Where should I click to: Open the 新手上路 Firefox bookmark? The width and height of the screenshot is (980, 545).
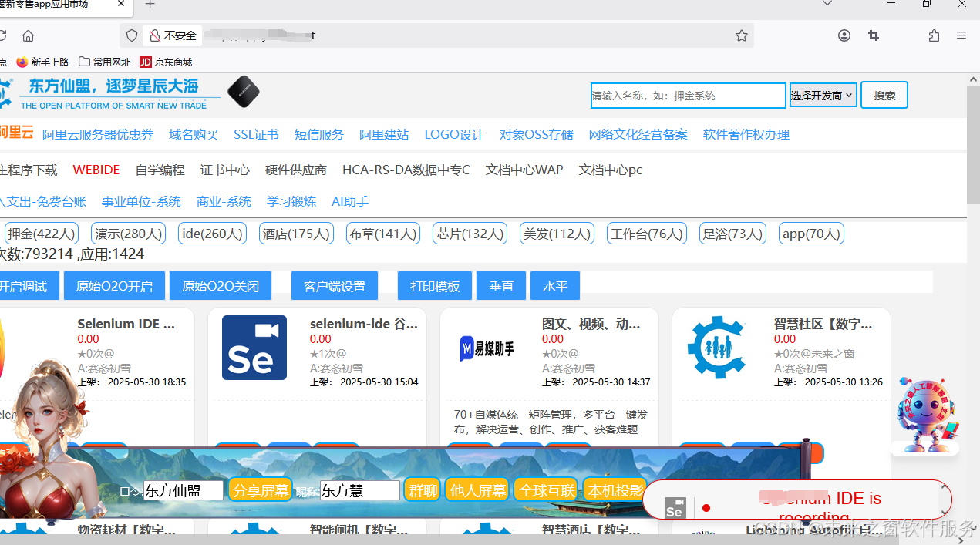(42, 62)
